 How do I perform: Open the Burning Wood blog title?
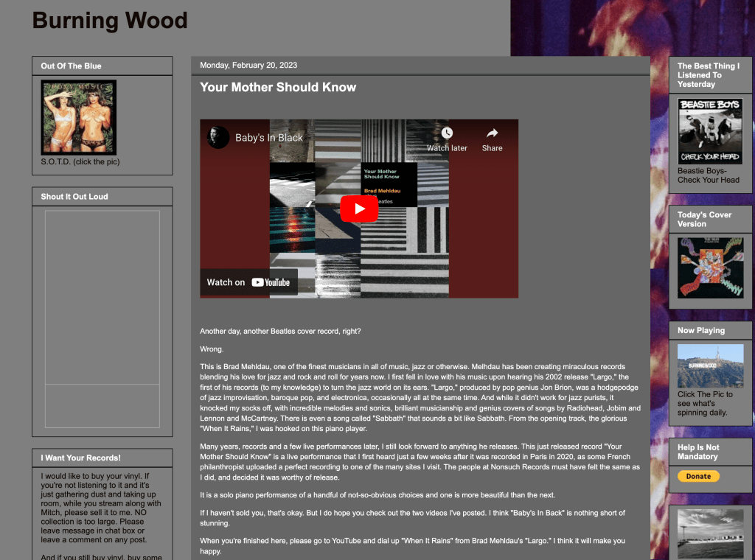[110, 21]
